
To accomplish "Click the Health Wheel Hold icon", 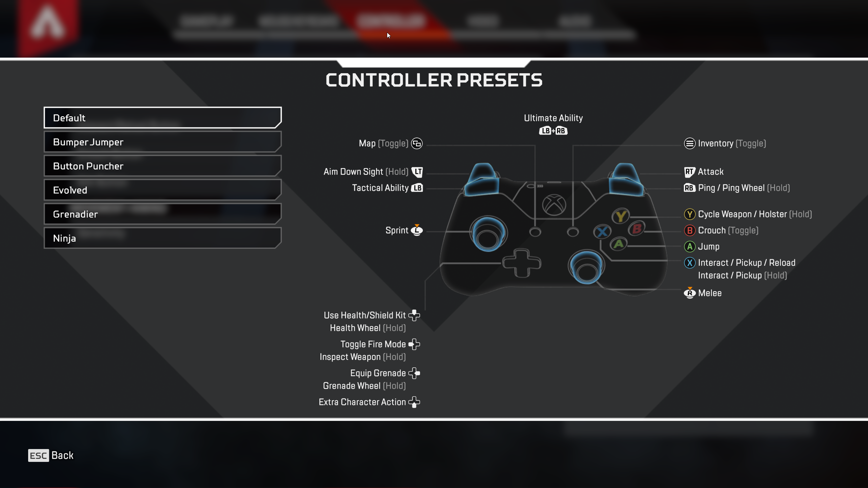I will click(415, 315).
